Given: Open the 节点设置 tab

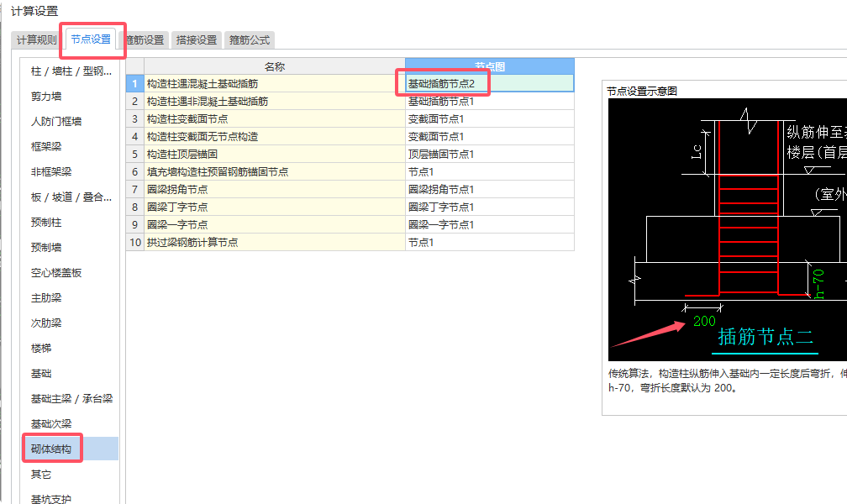Looking at the screenshot, I should coord(91,39).
